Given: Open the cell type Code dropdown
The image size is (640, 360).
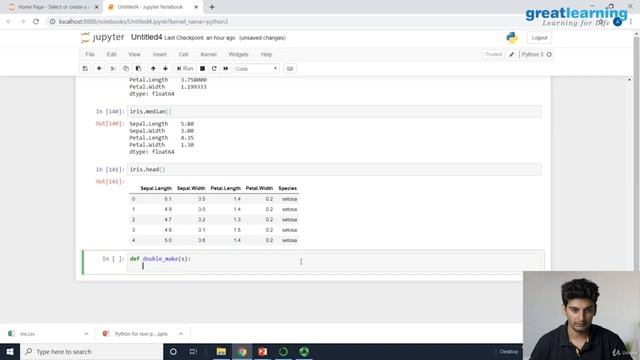Looking at the screenshot, I should tap(256, 69).
